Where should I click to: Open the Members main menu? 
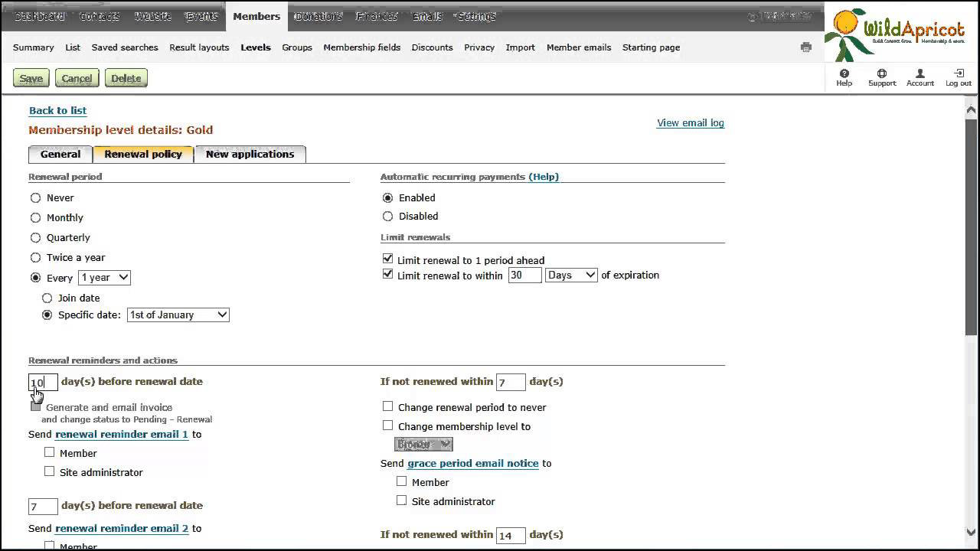[256, 16]
